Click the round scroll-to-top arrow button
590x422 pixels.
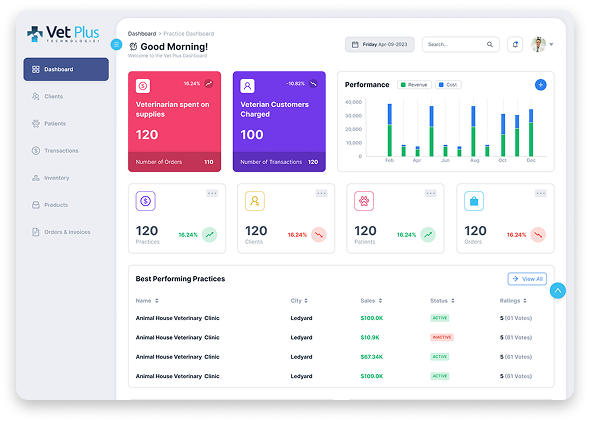[x=558, y=290]
